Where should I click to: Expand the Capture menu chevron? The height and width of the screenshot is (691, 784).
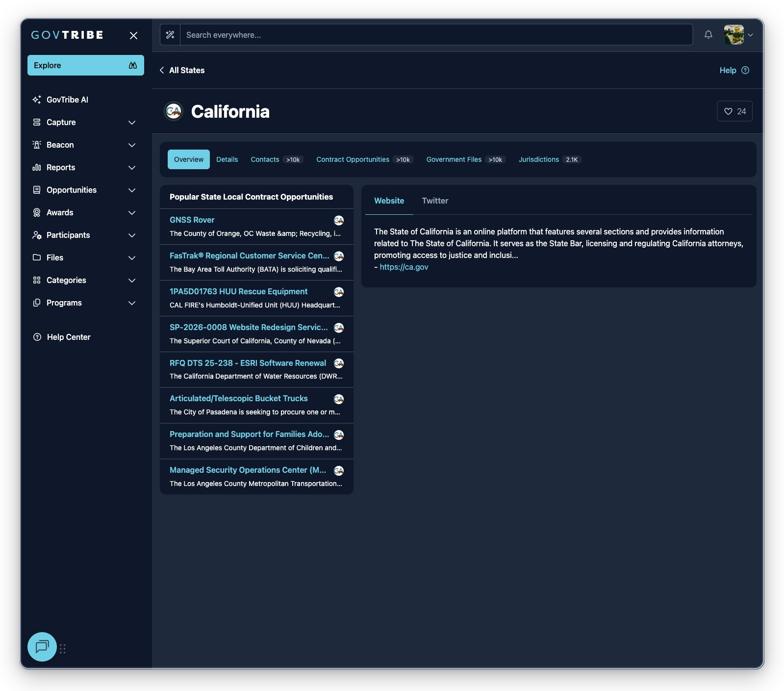(x=132, y=122)
